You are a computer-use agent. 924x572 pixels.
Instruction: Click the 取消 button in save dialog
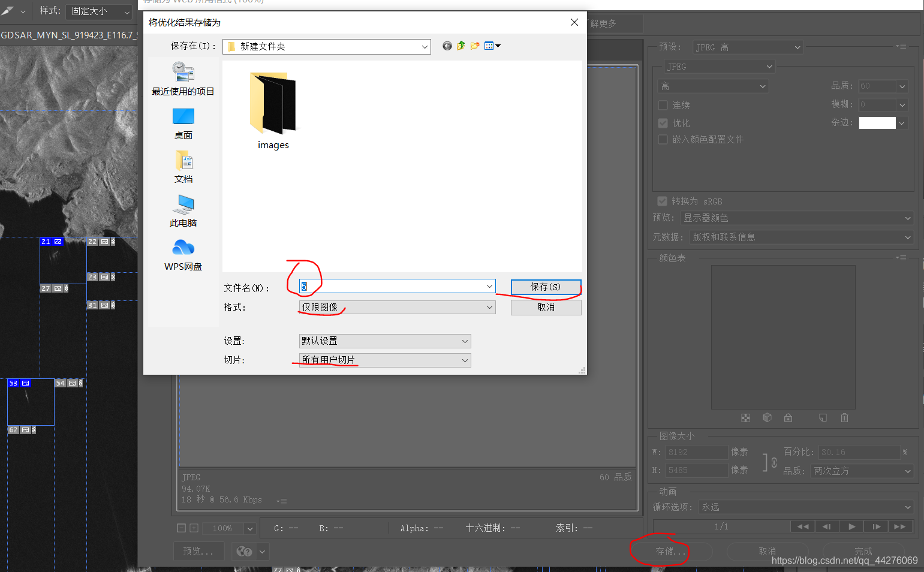[546, 308]
